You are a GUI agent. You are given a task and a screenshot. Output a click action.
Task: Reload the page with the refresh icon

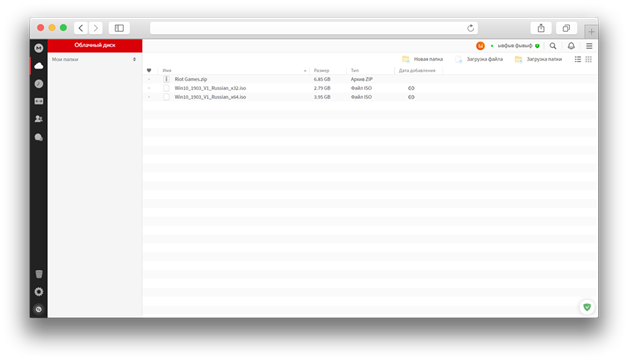(471, 28)
